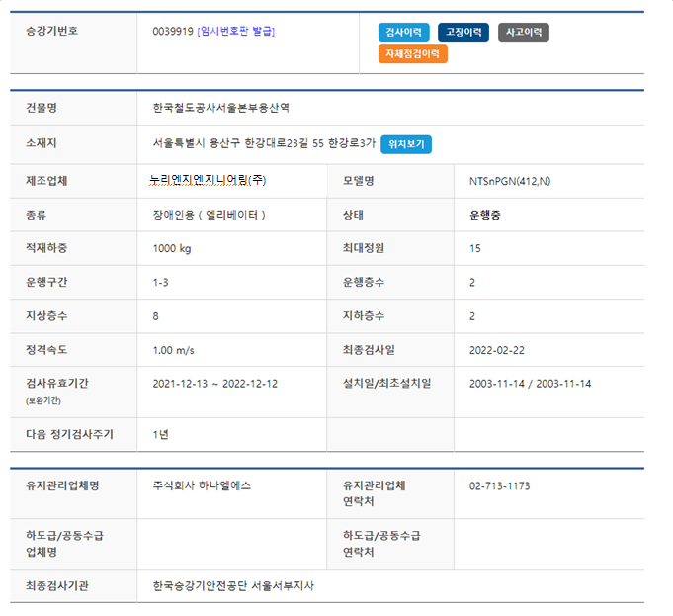Click next inspection cycle value 1년
673x616 pixels.
160,435
